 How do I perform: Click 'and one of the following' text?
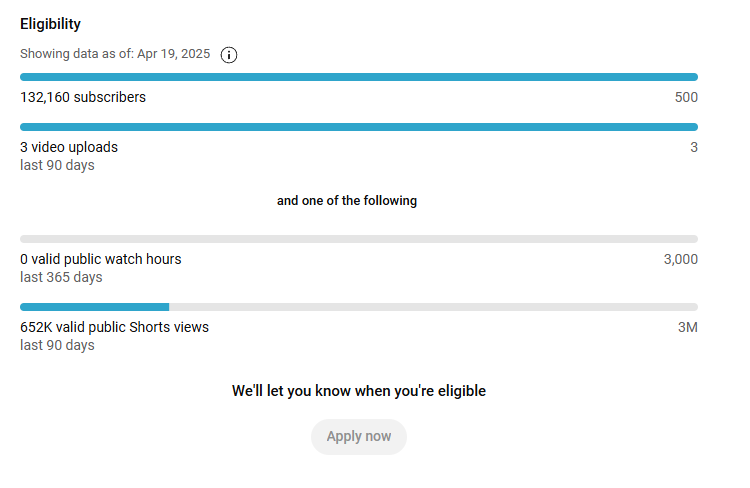click(x=347, y=200)
